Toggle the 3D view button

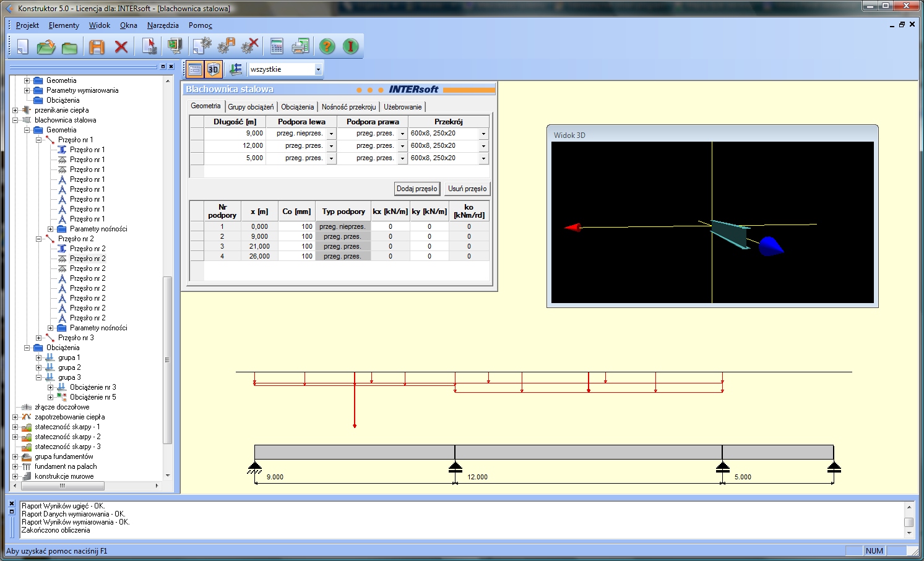(x=214, y=69)
